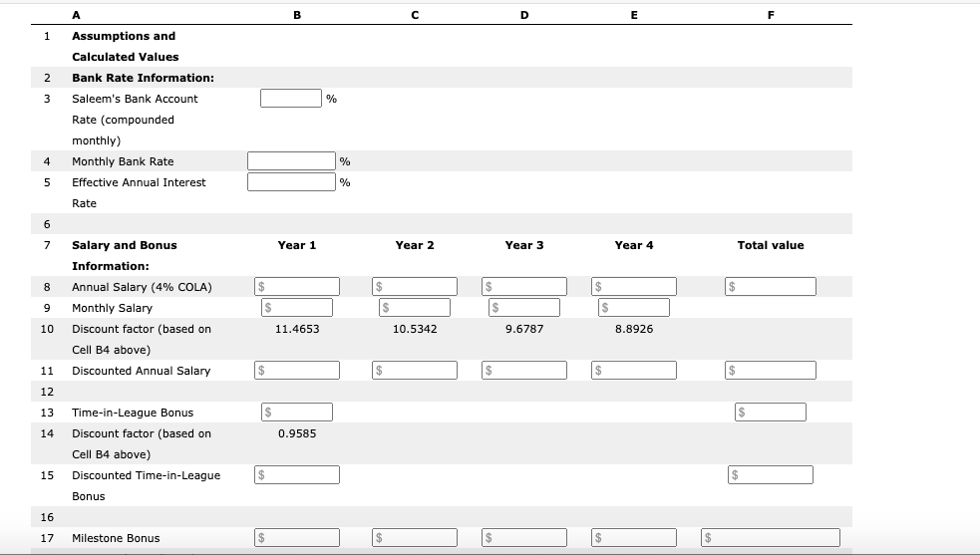This screenshot has height=555, width=980.
Task: Click Annual Salary Year 4 input
Action: pos(634,286)
